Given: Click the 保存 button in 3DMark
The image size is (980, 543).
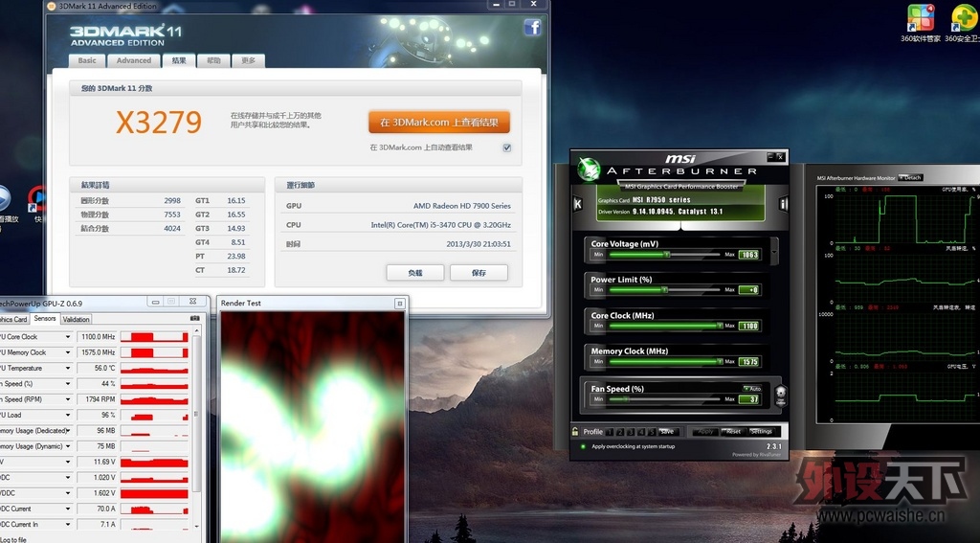Looking at the screenshot, I should click(x=479, y=273).
